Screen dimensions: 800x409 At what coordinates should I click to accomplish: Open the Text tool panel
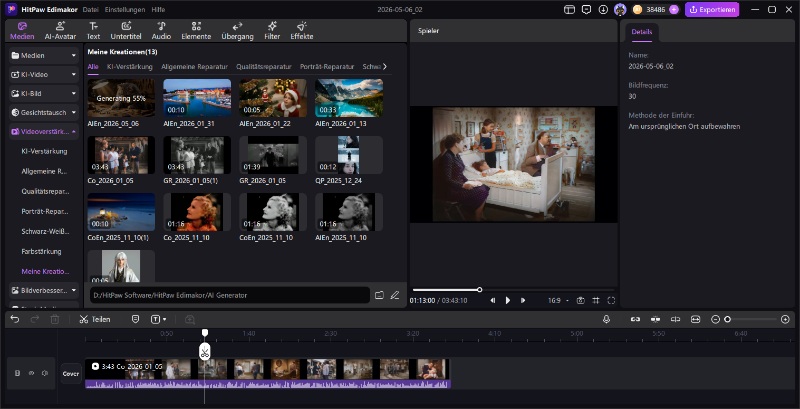93,31
